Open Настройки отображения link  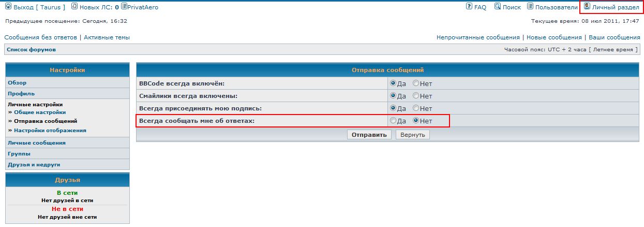pos(50,131)
